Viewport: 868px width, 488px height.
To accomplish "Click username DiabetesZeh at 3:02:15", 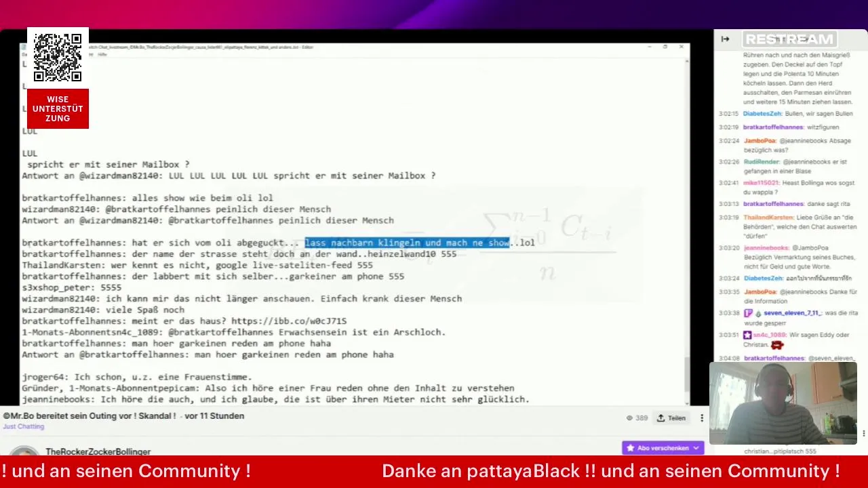I will pos(763,114).
